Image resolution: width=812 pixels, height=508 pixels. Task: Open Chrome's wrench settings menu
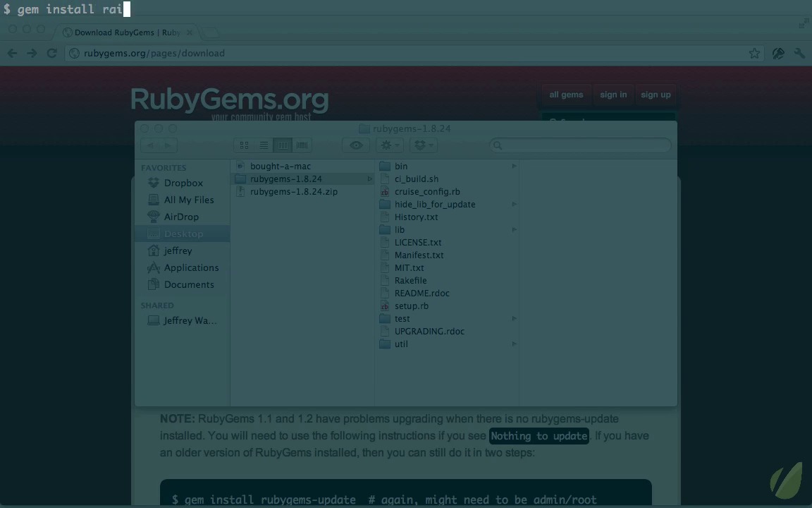(x=799, y=53)
